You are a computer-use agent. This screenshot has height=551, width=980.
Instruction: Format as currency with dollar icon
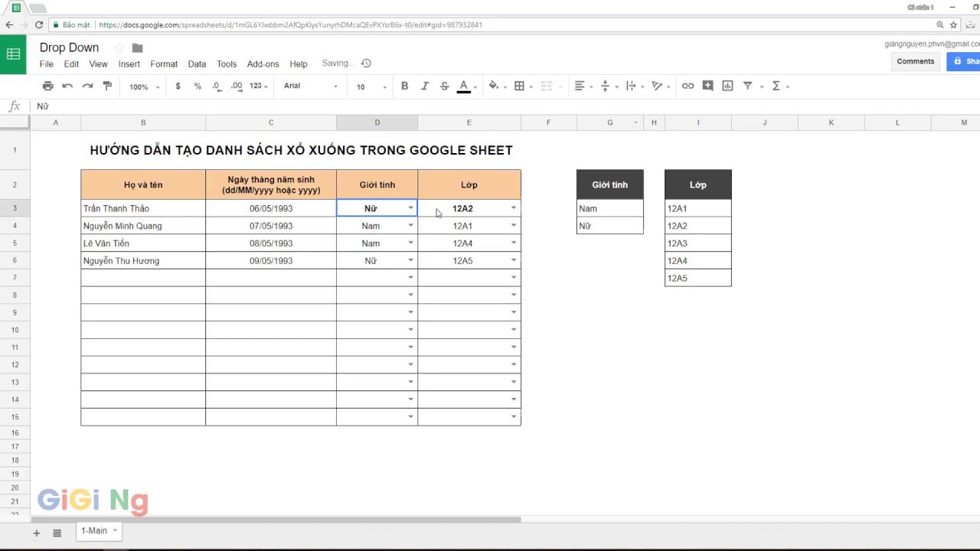(x=178, y=86)
